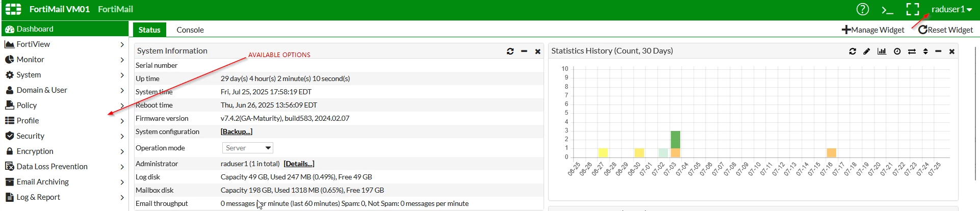Click the Up time value text
The width and height of the screenshot is (980, 211).
(x=285, y=78)
